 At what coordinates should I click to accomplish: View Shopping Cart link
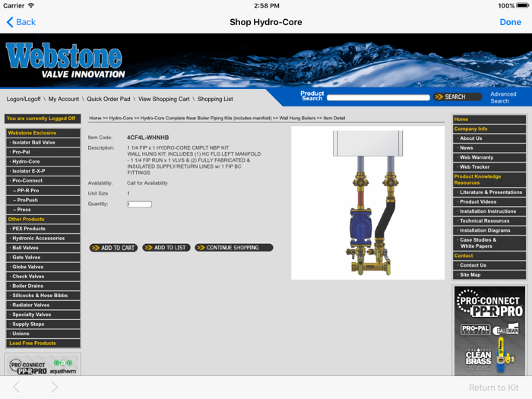click(x=163, y=99)
